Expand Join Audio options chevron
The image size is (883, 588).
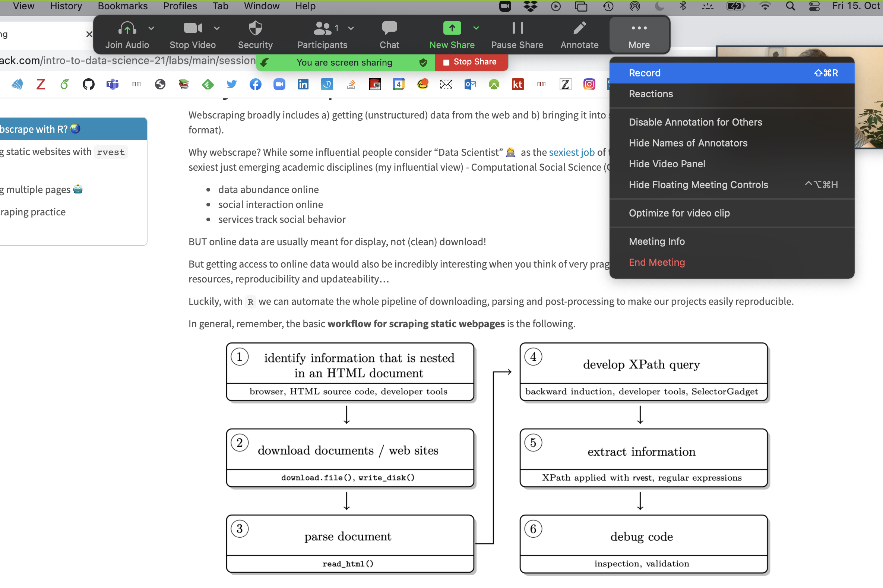[152, 28]
